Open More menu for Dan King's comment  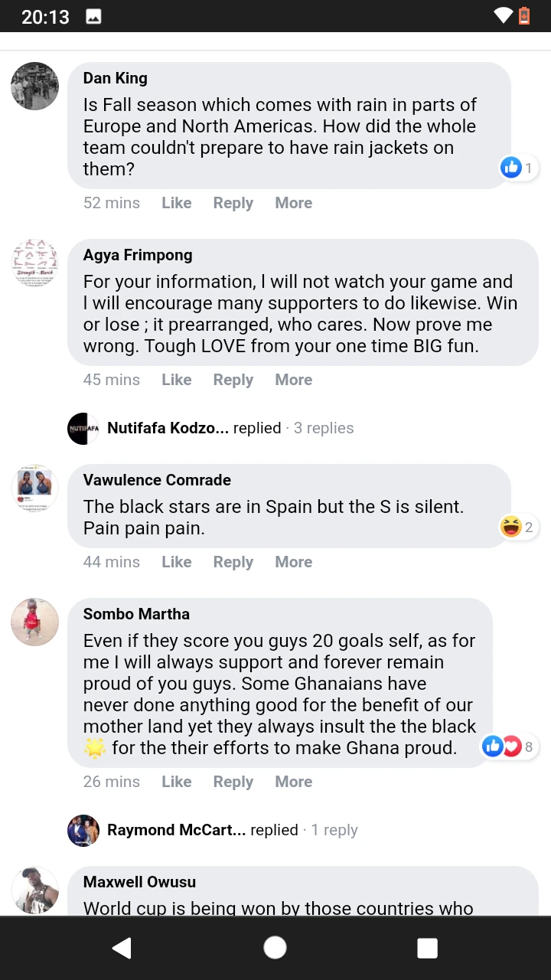pyautogui.click(x=293, y=203)
